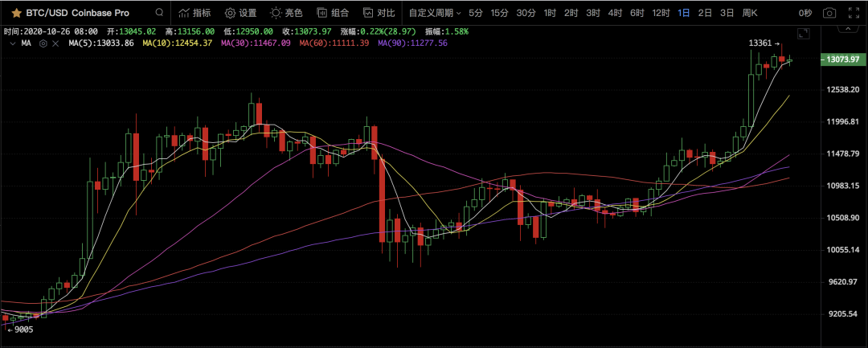Click the 0秒 countdown indicator
868x348 pixels.
click(805, 12)
